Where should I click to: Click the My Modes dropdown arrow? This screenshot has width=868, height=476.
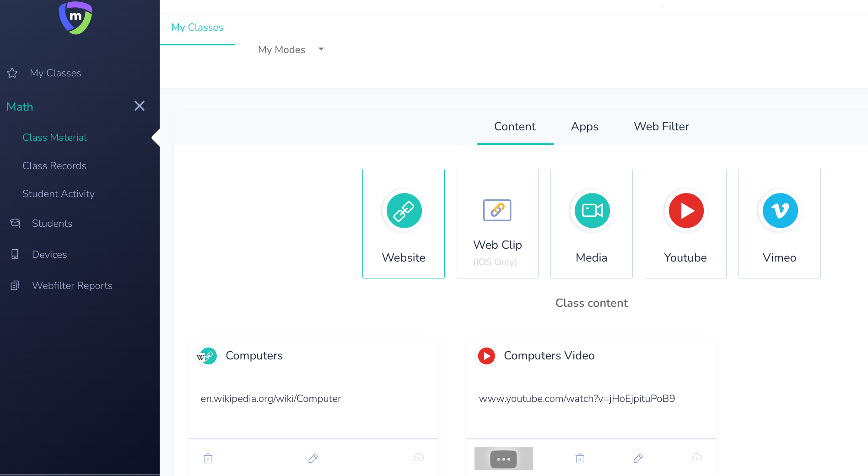point(321,49)
